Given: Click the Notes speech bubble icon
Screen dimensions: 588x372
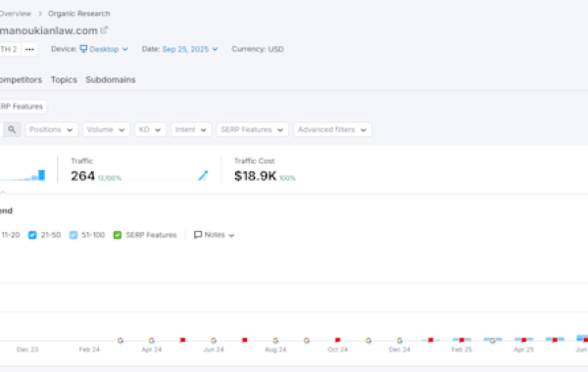Looking at the screenshot, I should (198, 235).
